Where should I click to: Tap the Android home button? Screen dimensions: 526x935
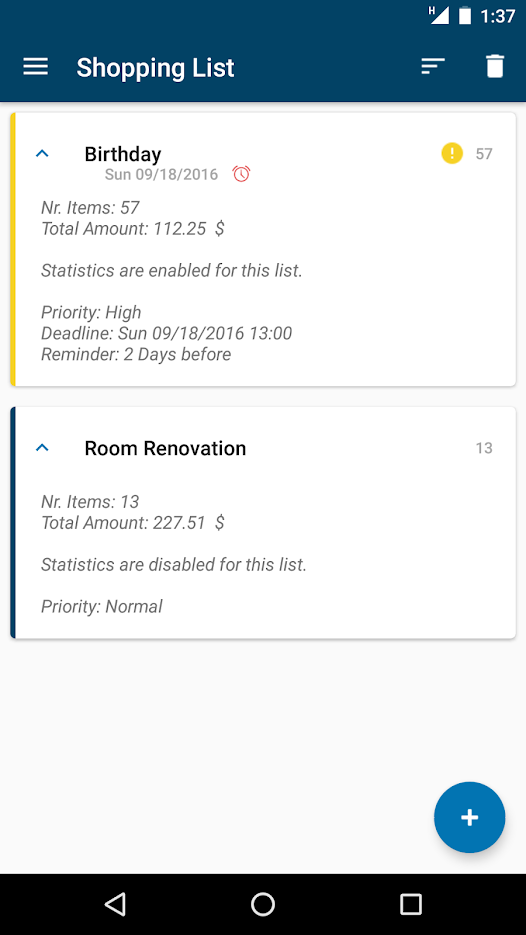(263, 904)
